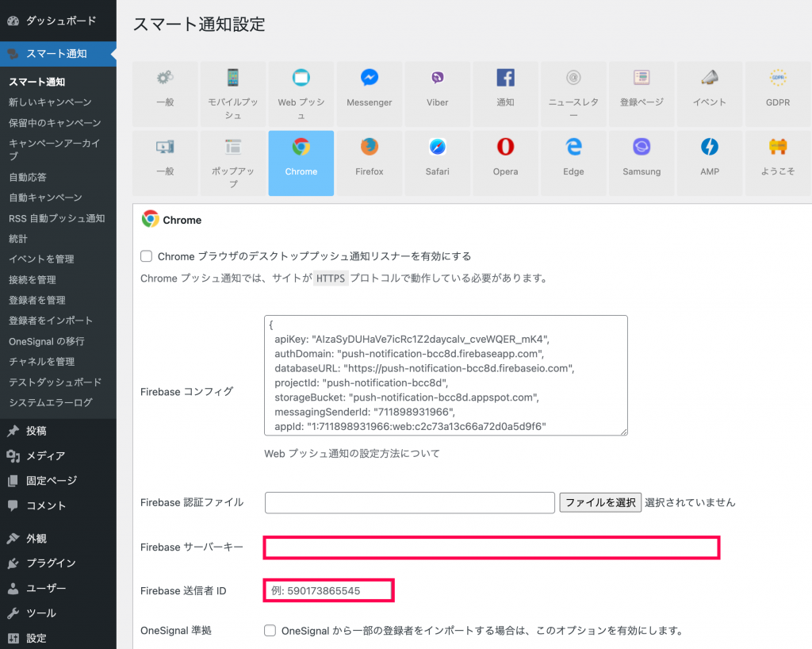The height and width of the screenshot is (649, 812).
Task: Open 自動キャンペーン submenu item
Action: (x=45, y=198)
